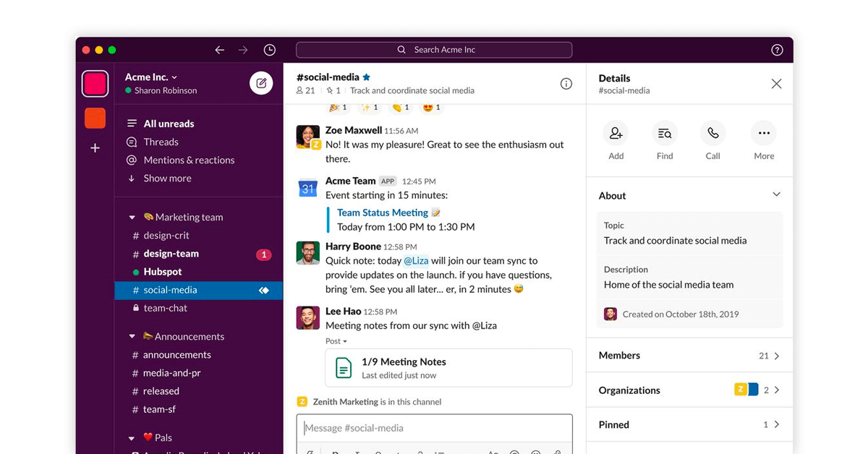Click the Zenith Marketing badge below messages
This screenshot has width=868, height=454.
(x=302, y=402)
